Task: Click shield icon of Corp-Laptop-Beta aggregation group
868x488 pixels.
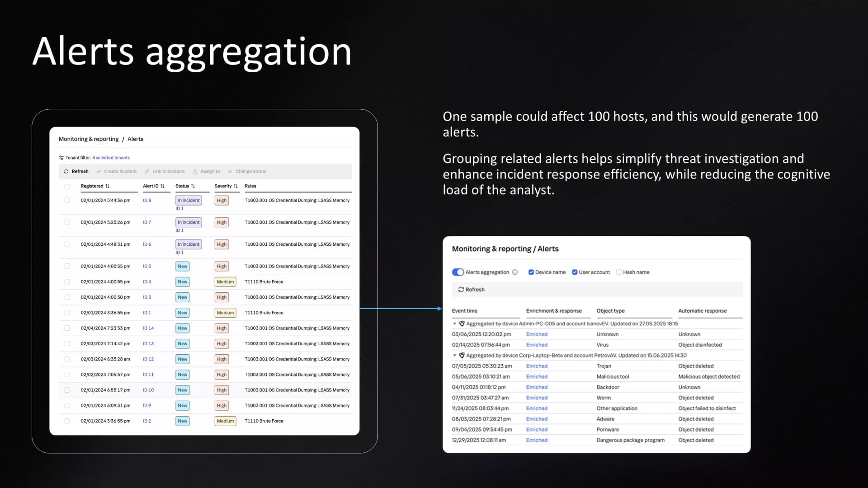Action: click(462, 356)
